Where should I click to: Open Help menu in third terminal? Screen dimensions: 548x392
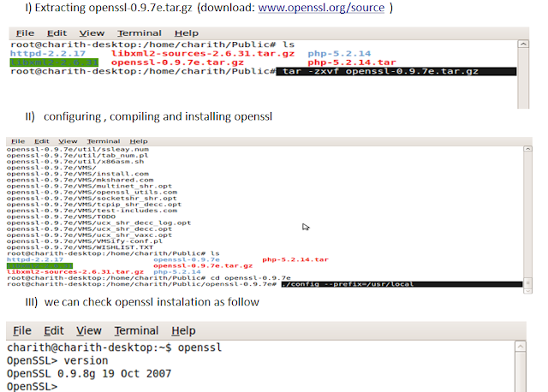tap(183, 330)
